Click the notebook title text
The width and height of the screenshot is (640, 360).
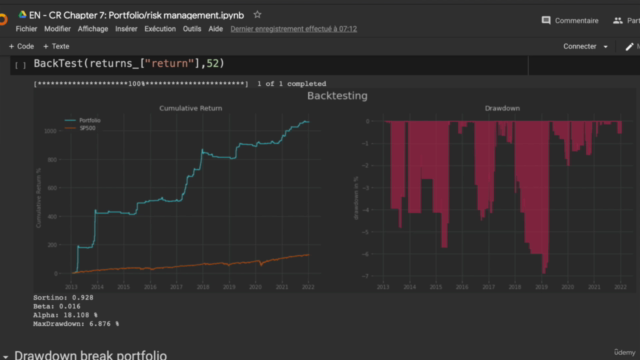point(136,15)
